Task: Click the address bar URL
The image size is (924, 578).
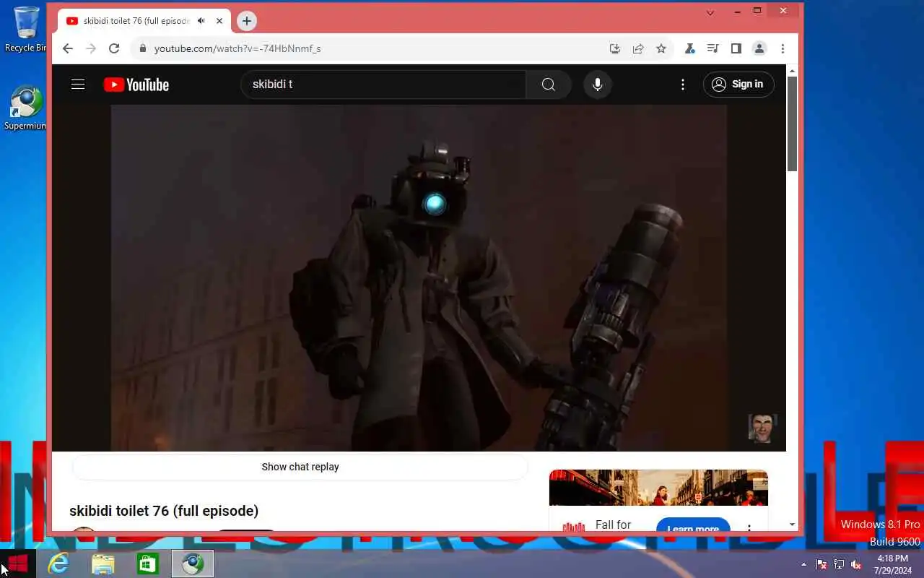Action: click(237, 48)
